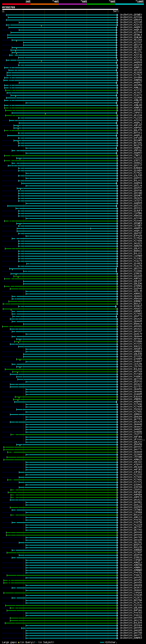Click the red ~20% legend color segment
Screen dimensions: 146x644
tap(16, 4)
